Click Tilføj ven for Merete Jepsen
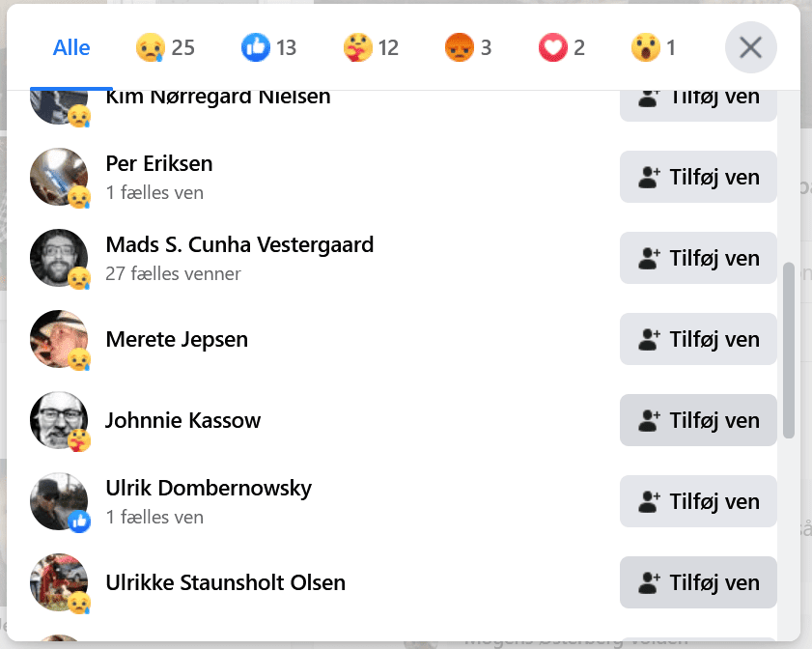Image resolution: width=812 pixels, height=649 pixels. click(698, 339)
